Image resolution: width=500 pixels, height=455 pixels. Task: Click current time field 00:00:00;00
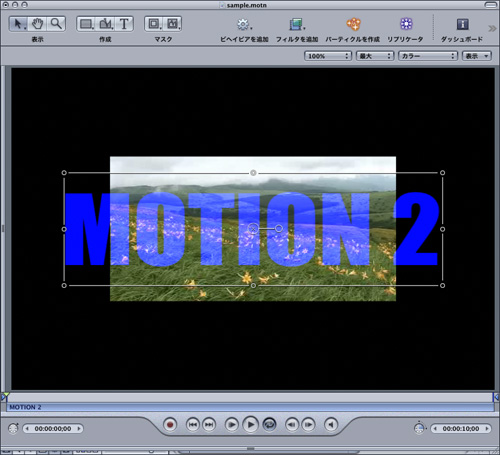(53, 429)
